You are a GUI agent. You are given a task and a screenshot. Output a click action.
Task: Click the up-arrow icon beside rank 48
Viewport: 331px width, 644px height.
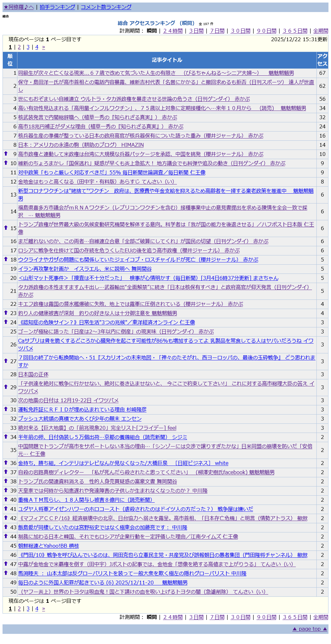click(6, 573)
